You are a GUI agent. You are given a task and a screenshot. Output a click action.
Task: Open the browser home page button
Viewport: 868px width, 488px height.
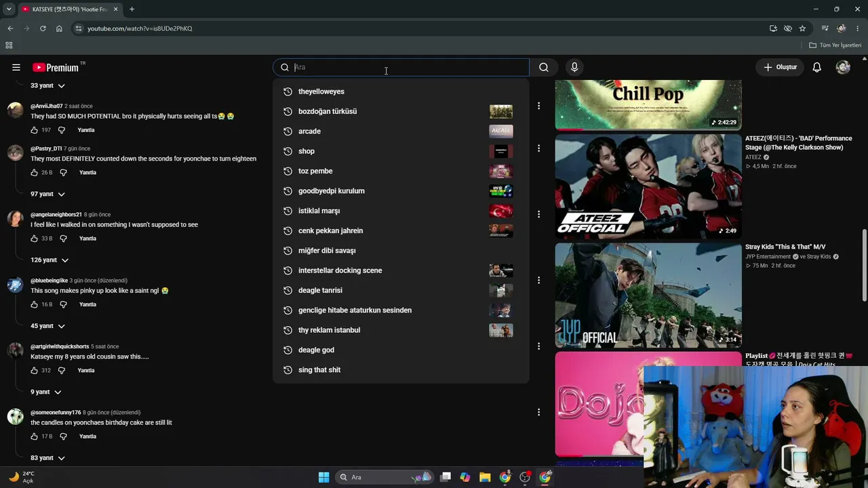[x=59, y=28]
